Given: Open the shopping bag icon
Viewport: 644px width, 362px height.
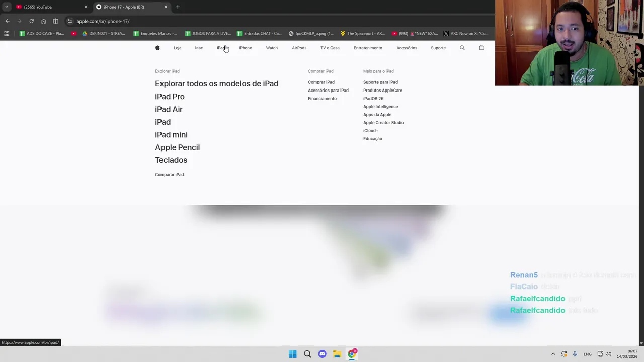Looking at the screenshot, I should (x=481, y=48).
